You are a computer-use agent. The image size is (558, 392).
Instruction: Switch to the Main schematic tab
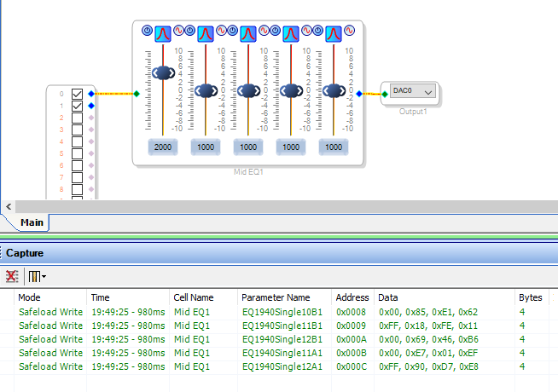(x=32, y=222)
